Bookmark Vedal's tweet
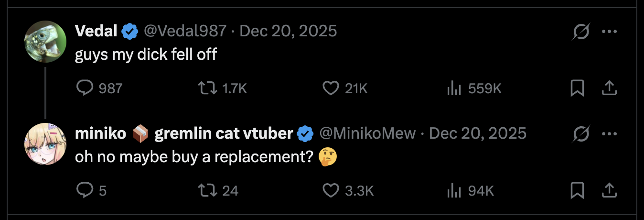This screenshot has width=644, height=220. pos(577,88)
